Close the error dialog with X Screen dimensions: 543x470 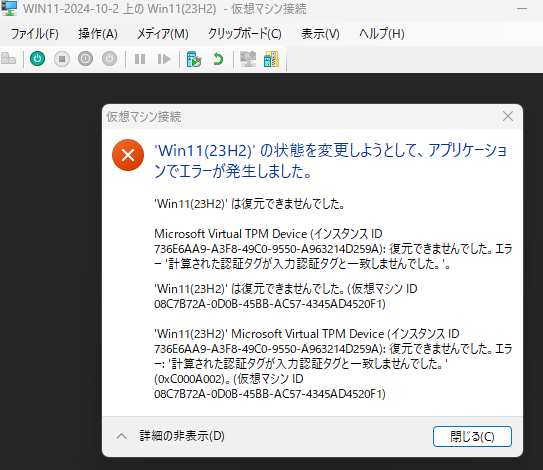508,116
